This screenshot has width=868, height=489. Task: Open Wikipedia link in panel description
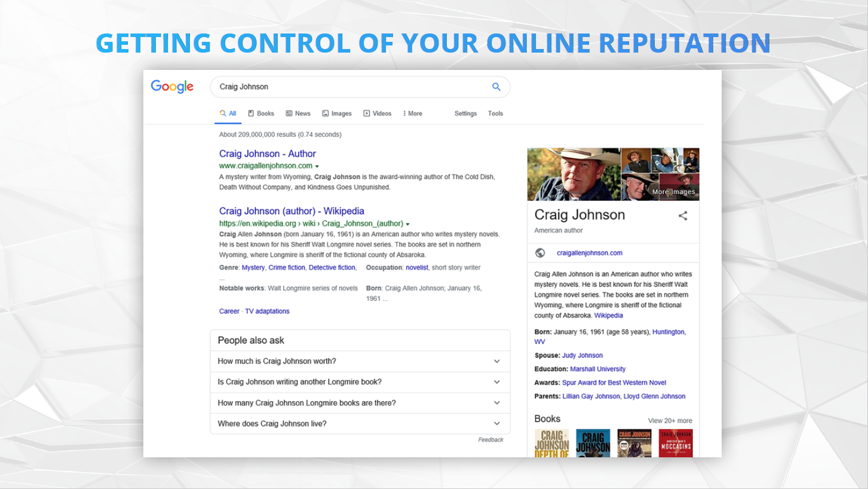608,316
